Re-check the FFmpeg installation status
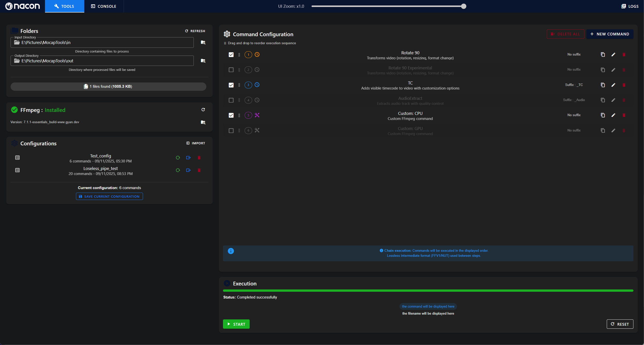This screenshot has width=644, height=345. pyautogui.click(x=203, y=110)
